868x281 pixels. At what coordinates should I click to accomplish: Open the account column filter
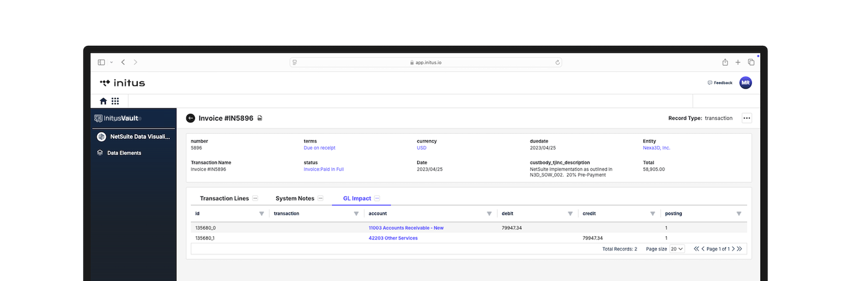point(490,214)
